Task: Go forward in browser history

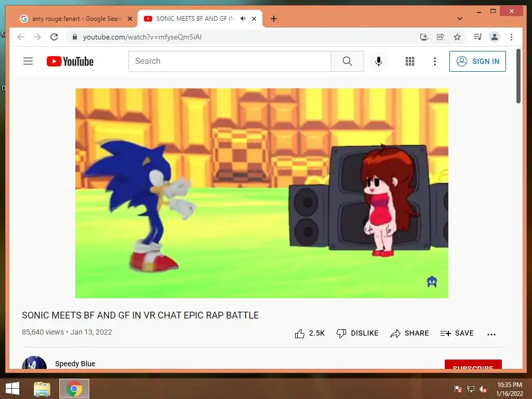Action: point(37,37)
